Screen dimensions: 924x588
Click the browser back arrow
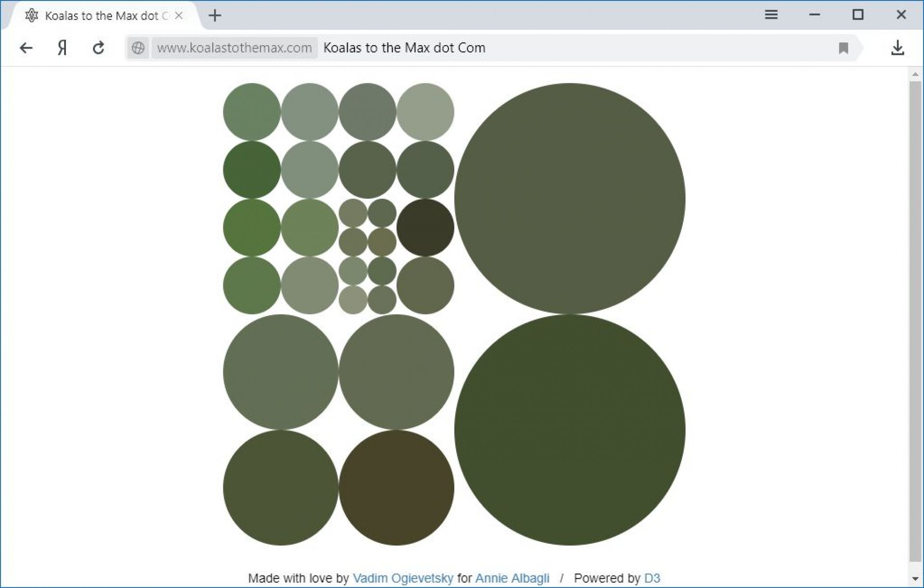26,48
